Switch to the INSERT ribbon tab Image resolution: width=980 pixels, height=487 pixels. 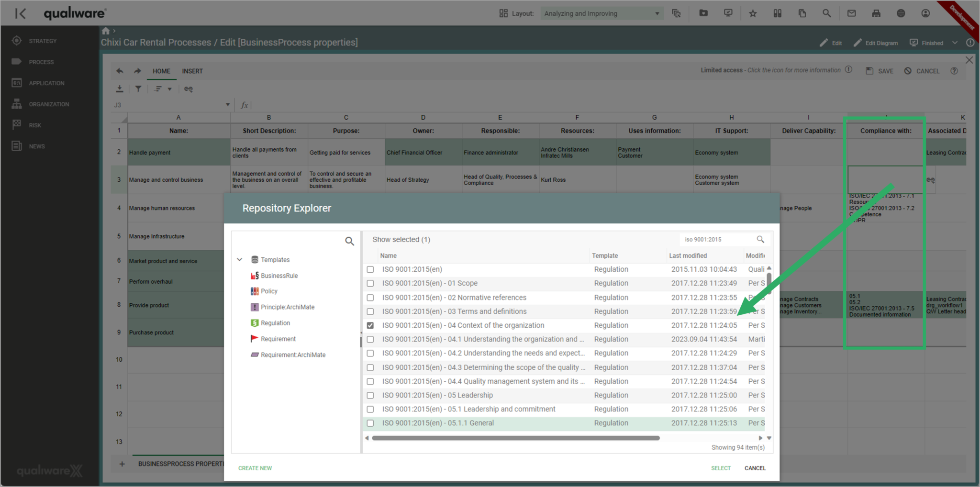[x=192, y=71]
